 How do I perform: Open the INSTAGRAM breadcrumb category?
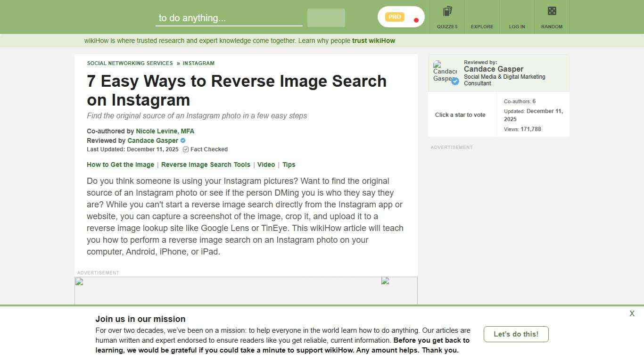[198, 63]
